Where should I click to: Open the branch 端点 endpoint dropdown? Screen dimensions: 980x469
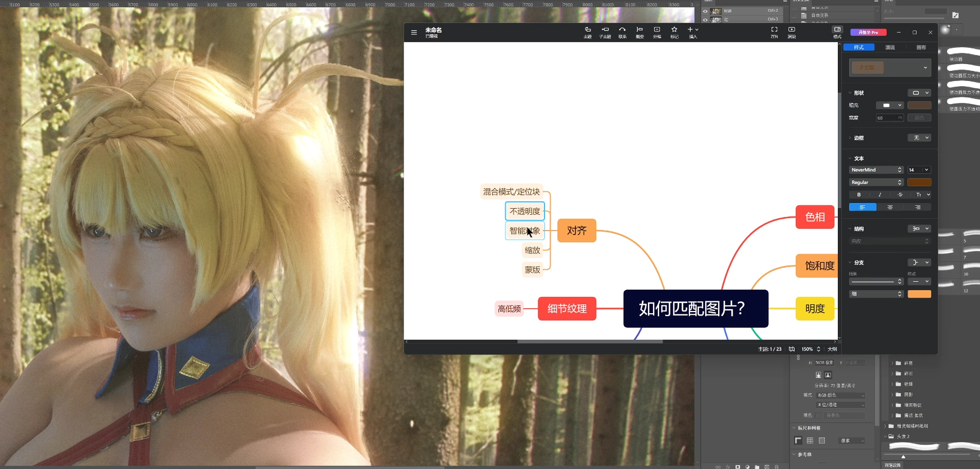pyautogui.click(x=919, y=281)
